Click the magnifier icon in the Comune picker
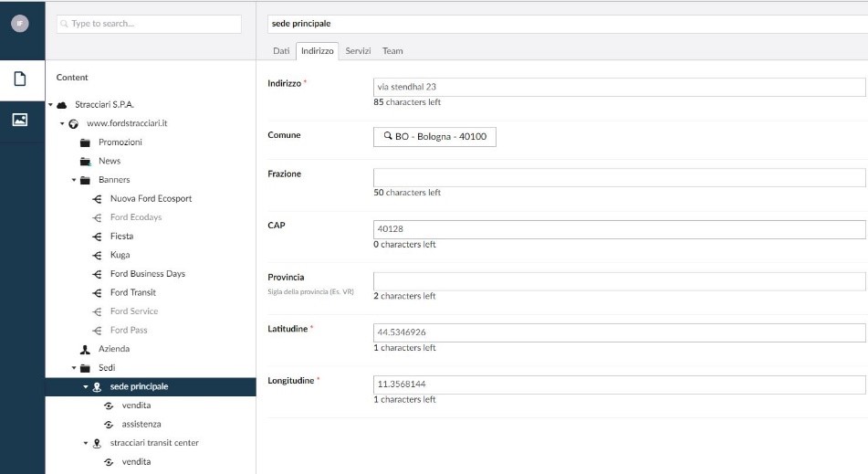Image resolution: width=868 pixels, height=474 pixels. point(388,136)
